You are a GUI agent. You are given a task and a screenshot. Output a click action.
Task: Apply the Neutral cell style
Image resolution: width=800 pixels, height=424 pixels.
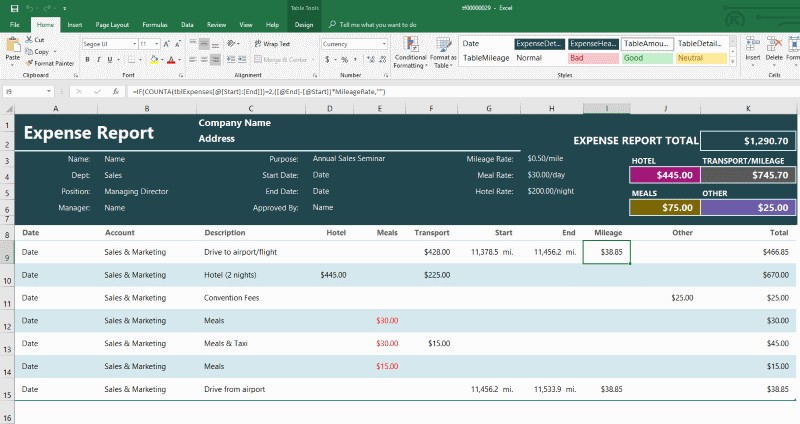pos(702,58)
